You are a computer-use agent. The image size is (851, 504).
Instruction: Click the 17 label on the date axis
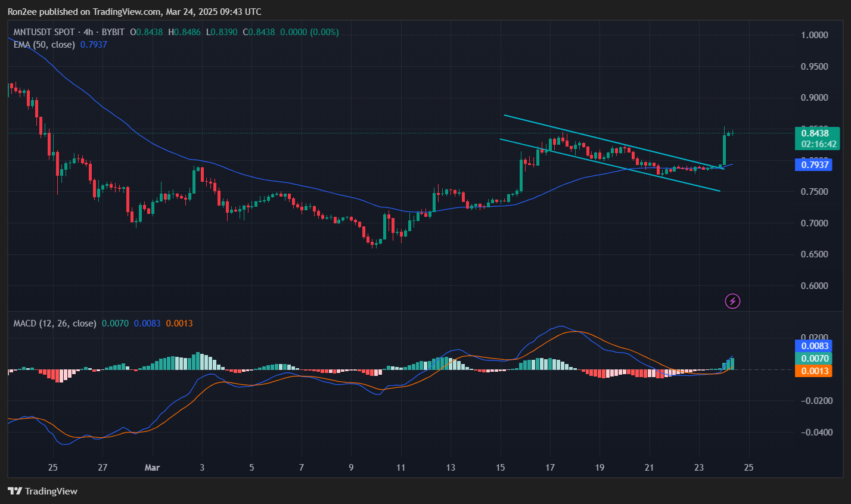pos(550,468)
